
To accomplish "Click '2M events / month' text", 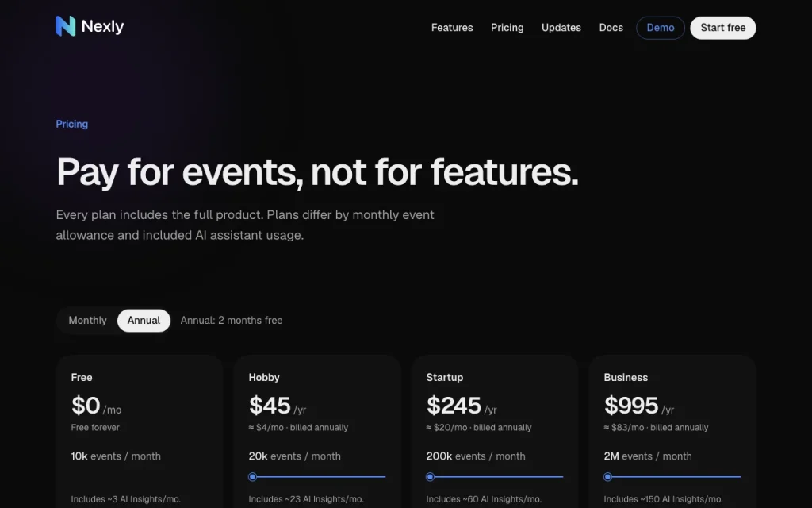I will [x=648, y=456].
